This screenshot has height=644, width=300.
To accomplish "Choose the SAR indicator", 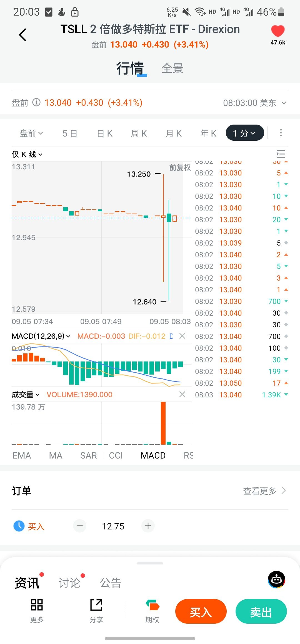I will [x=89, y=455].
